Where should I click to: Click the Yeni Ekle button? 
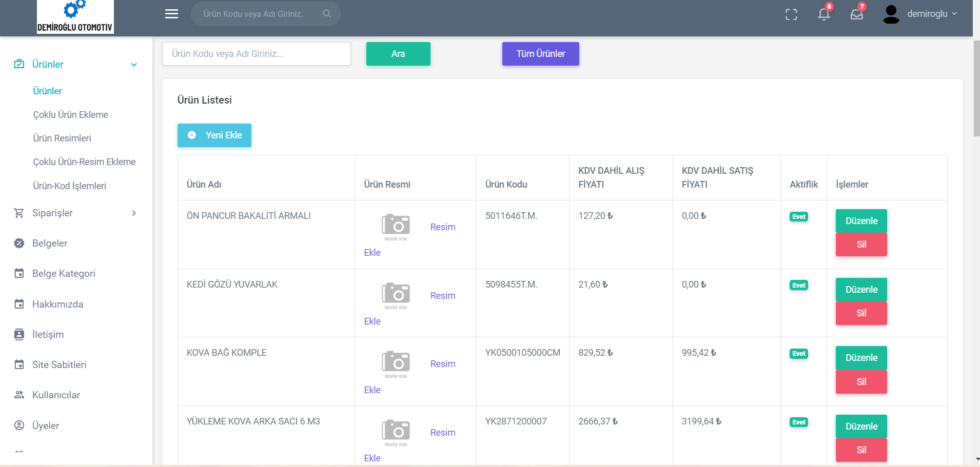(x=214, y=135)
